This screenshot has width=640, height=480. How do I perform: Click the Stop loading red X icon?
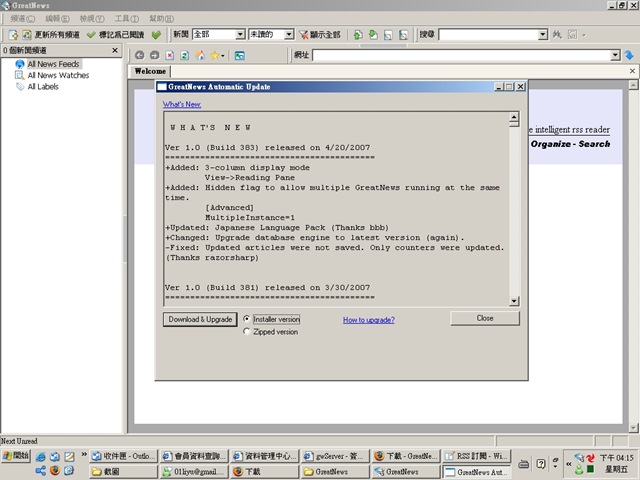tap(170, 55)
